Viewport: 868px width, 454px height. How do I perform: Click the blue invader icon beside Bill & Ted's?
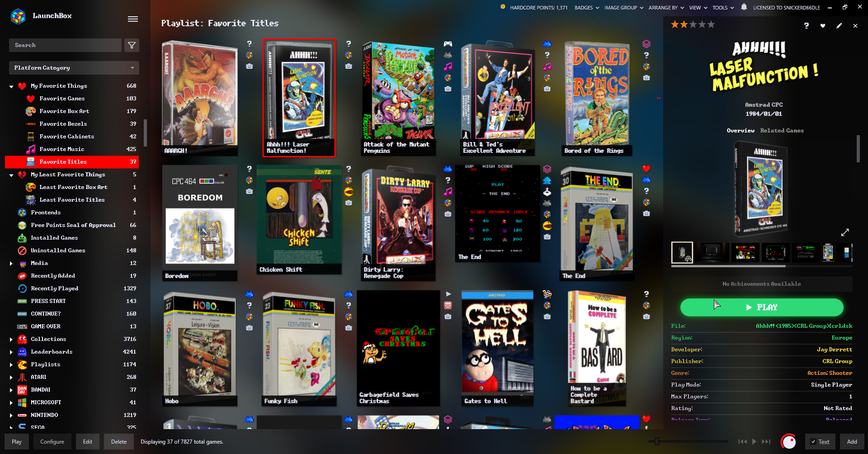pyautogui.click(x=547, y=44)
